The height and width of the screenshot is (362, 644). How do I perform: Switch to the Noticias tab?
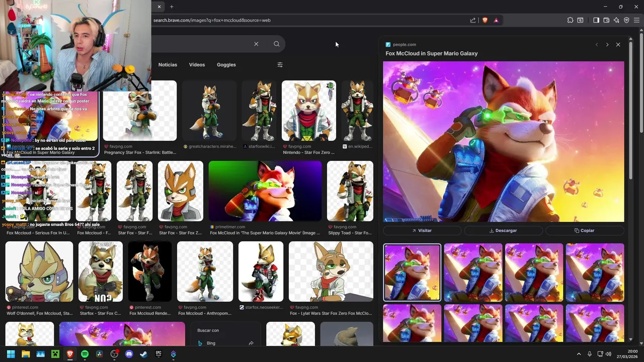point(168,64)
